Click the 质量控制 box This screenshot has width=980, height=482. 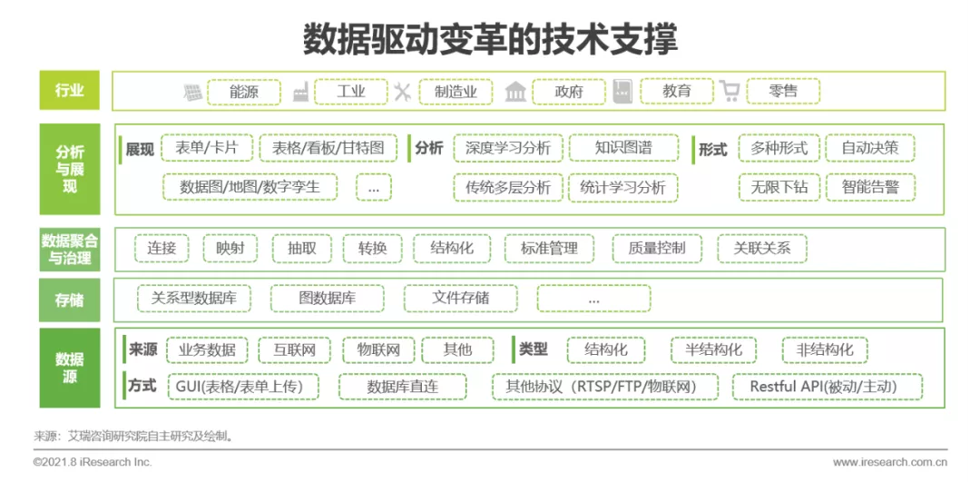point(657,248)
